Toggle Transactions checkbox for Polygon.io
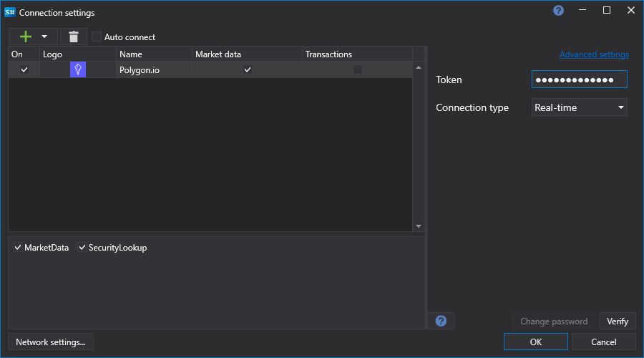The width and height of the screenshot is (644, 358). (x=358, y=69)
